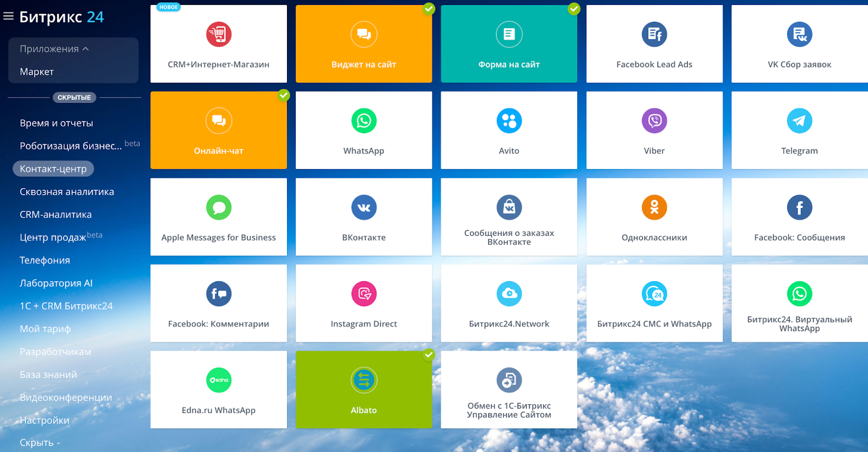
Task: Click the Instagram Direct pink icon
Action: coord(364,294)
